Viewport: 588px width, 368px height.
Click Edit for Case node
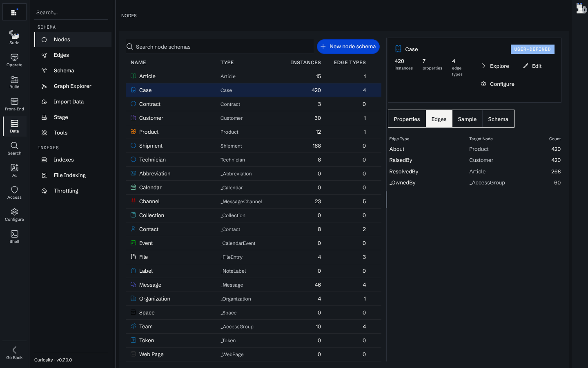coord(532,66)
